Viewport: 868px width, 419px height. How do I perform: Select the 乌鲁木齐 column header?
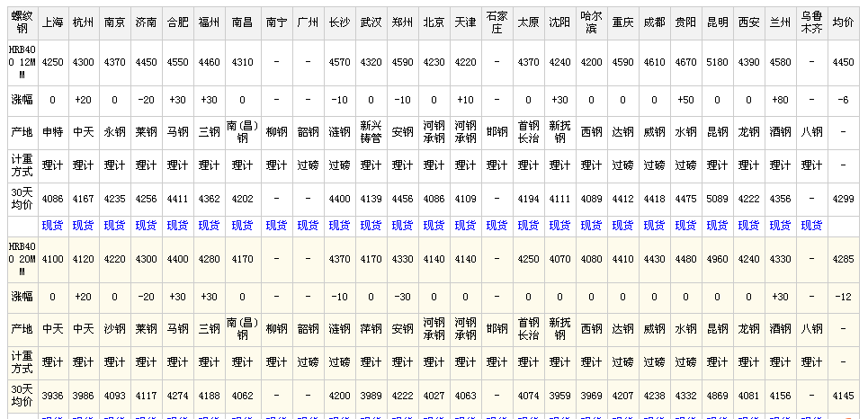811,22
